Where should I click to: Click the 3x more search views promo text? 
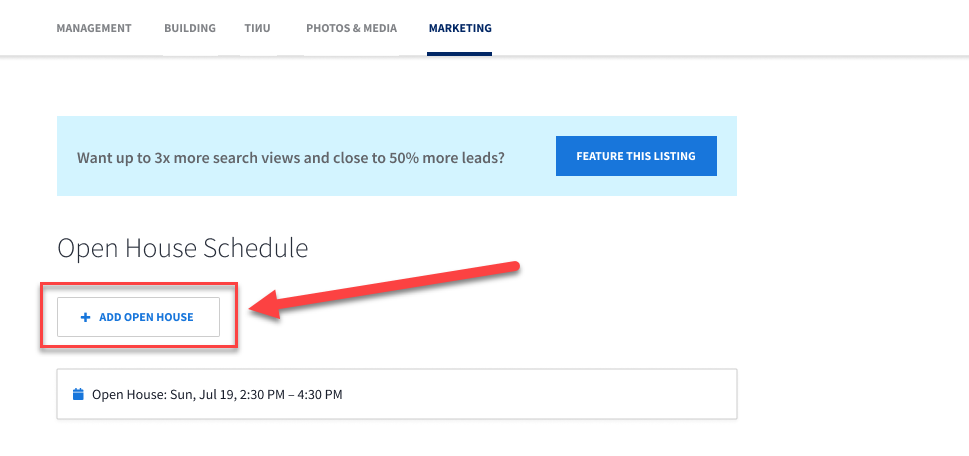[290, 158]
